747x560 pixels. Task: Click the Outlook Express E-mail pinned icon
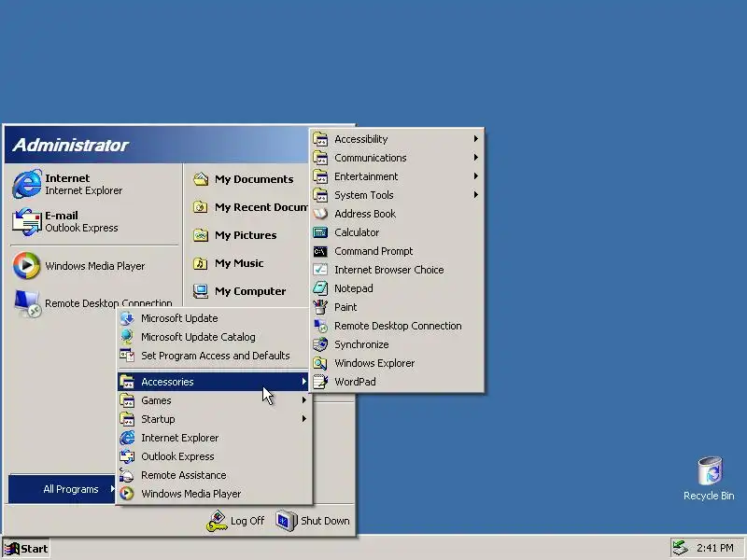point(27,221)
